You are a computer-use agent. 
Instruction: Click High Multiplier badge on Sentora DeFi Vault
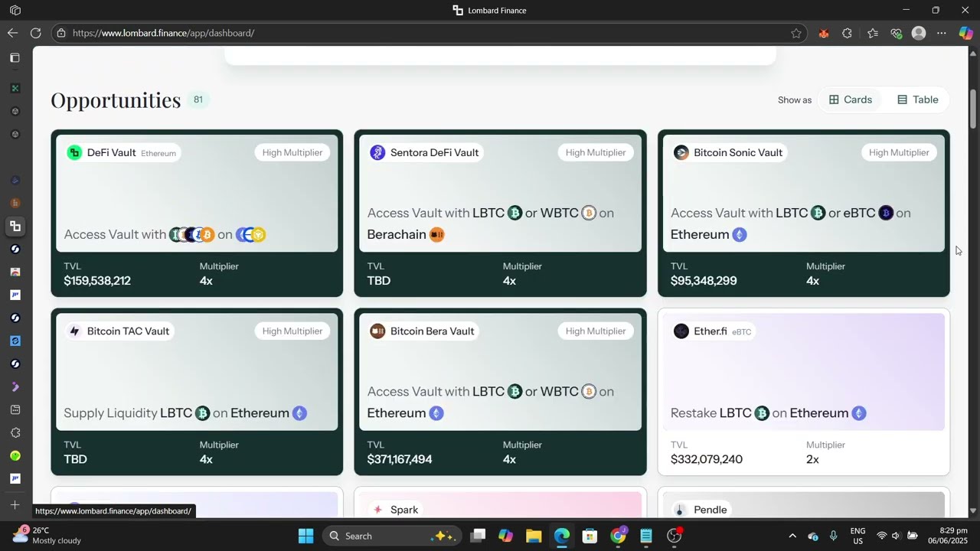(x=596, y=152)
